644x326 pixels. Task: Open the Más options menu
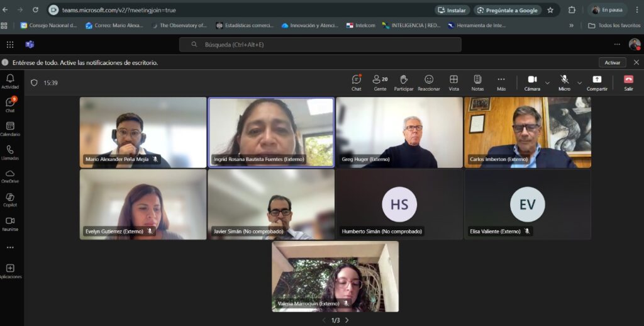pos(501,82)
